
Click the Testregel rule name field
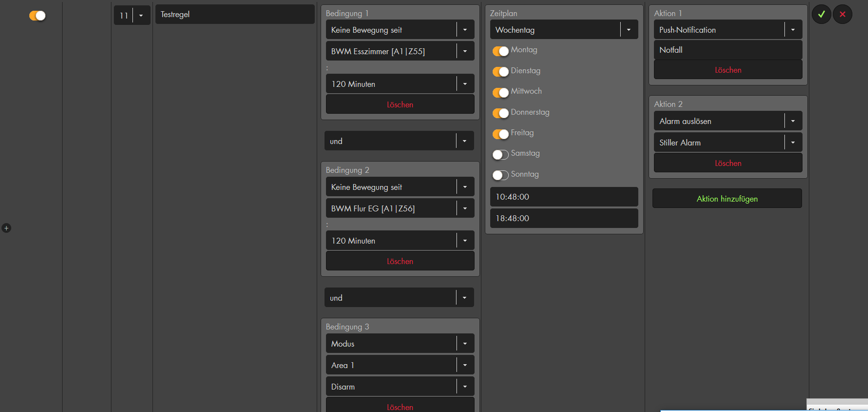[x=235, y=15]
